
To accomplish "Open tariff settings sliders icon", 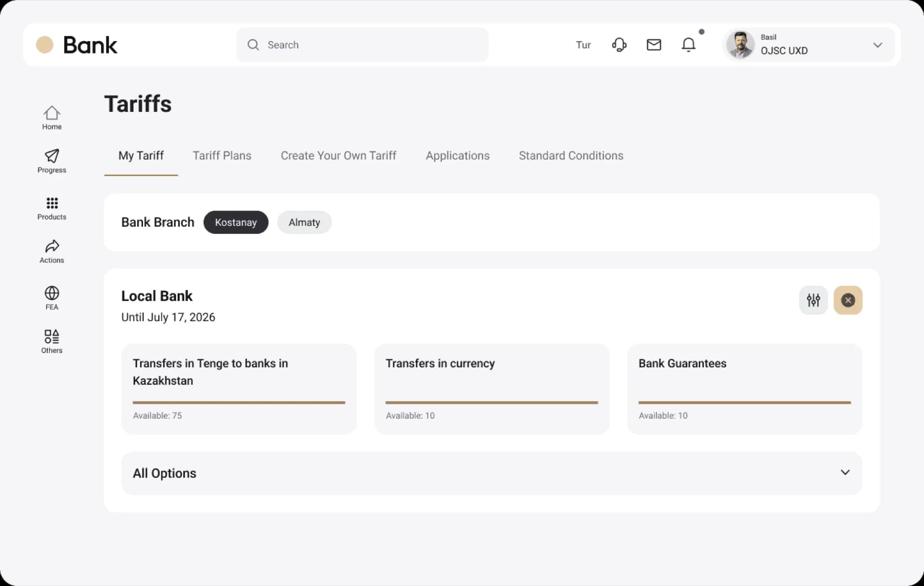I will [x=813, y=300].
